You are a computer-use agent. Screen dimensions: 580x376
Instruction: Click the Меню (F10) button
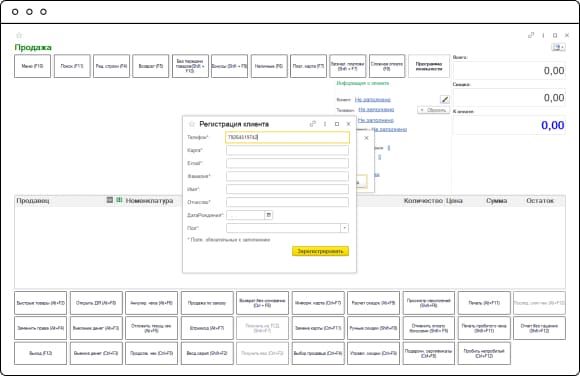[x=33, y=66]
